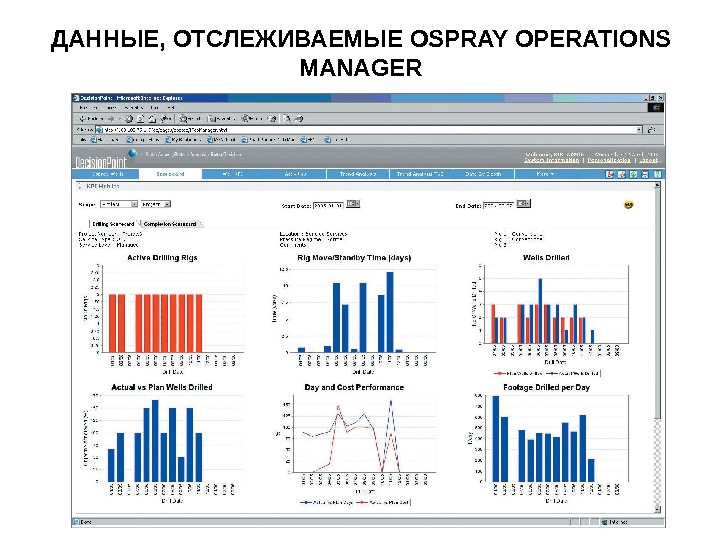Open the Days vs Depth tab
Image resolution: width=720 pixels, height=540 pixels.
click(x=483, y=174)
